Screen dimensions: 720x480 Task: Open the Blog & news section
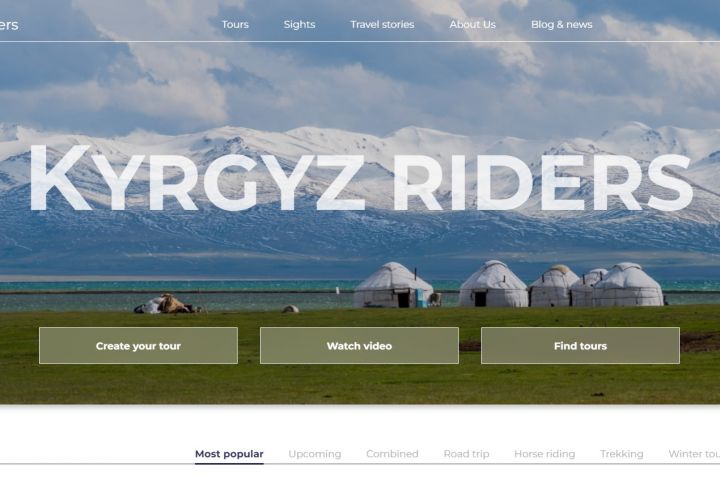[x=562, y=24]
